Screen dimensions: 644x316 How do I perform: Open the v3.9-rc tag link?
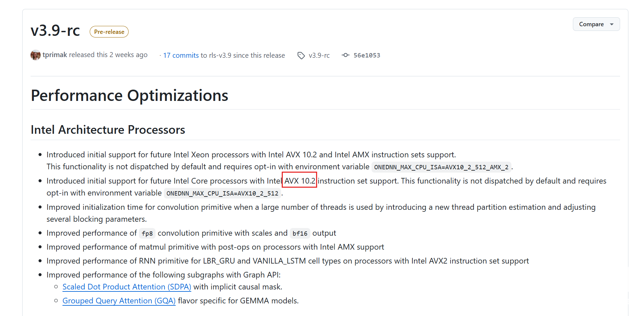pos(319,55)
